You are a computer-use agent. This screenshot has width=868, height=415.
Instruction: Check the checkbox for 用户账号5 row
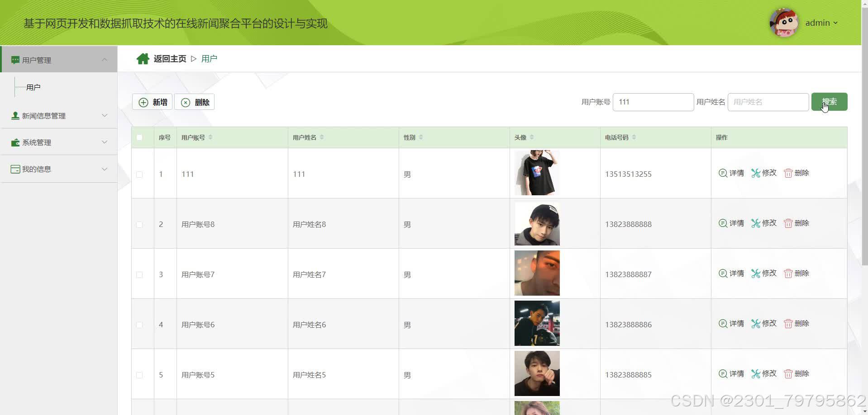[x=139, y=375]
